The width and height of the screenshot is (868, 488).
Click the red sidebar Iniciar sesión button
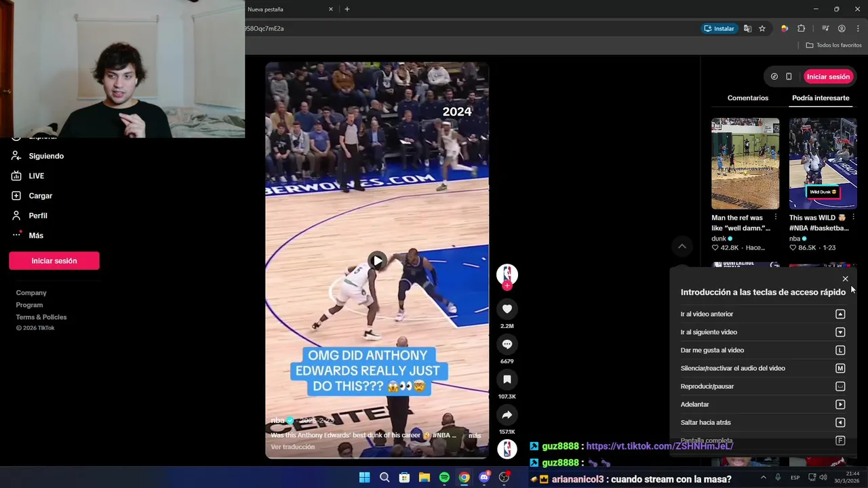click(x=54, y=261)
